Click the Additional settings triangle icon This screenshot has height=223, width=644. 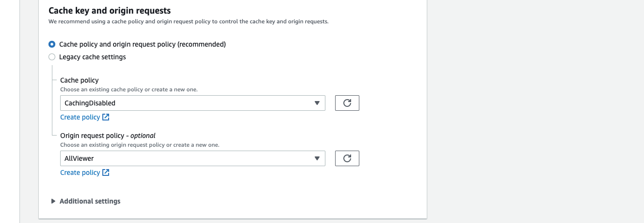coord(53,201)
